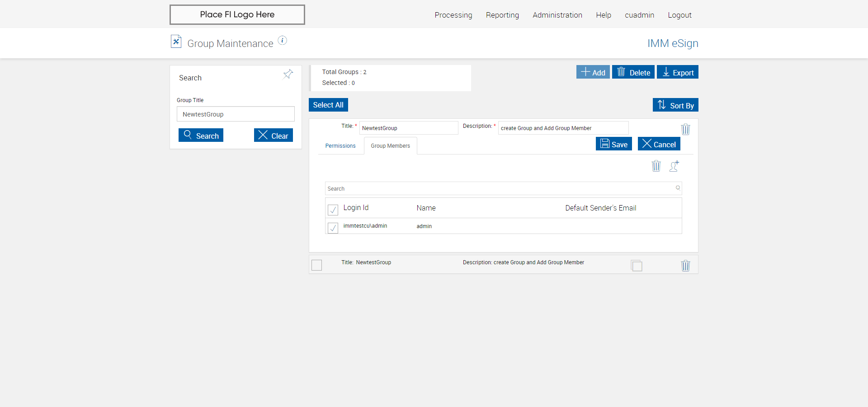This screenshot has width=868, height=407.
Task: Click the trash icon next to Description field
Action: 685,129
